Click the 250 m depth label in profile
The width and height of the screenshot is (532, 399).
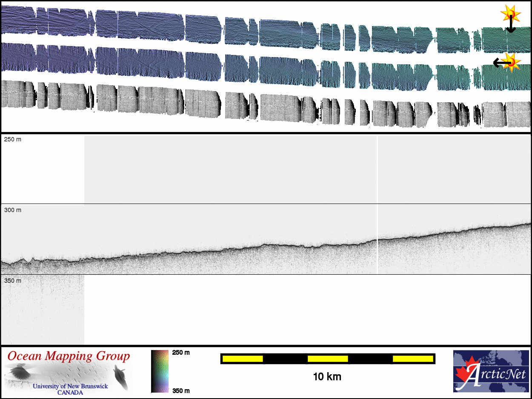[13, 140]
